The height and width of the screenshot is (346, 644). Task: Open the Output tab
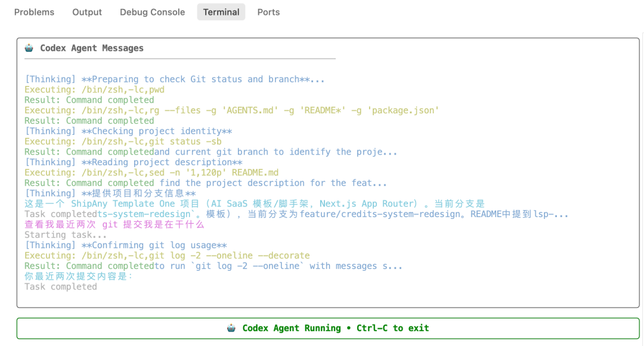[86, 11]
